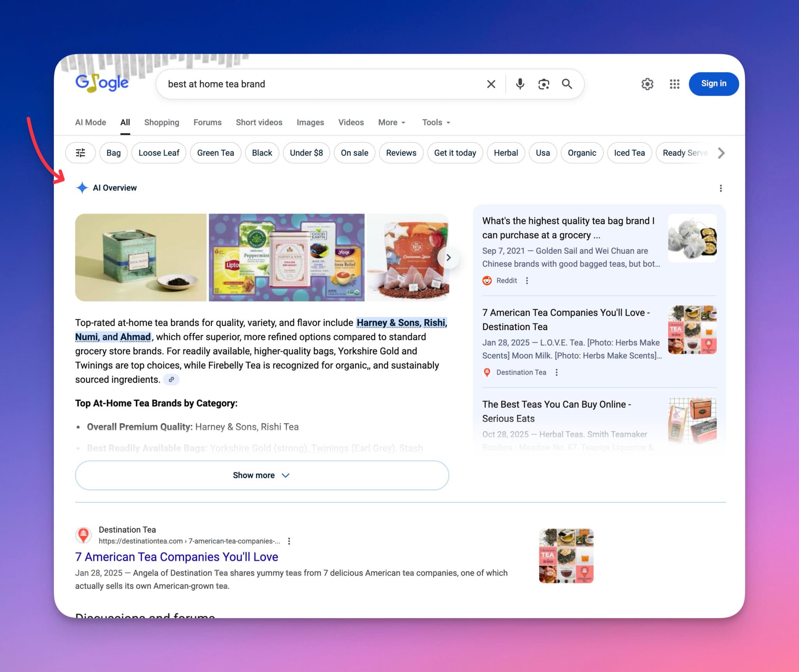The height and width of the screenshot is (672, 799).
Task: Open the Quick Settings gear
Action: [647, 84]
